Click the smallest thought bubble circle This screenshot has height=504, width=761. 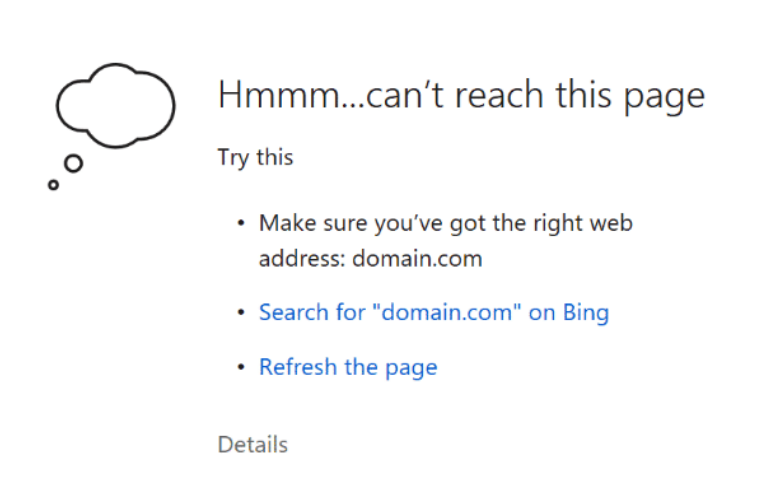point(53,185)
